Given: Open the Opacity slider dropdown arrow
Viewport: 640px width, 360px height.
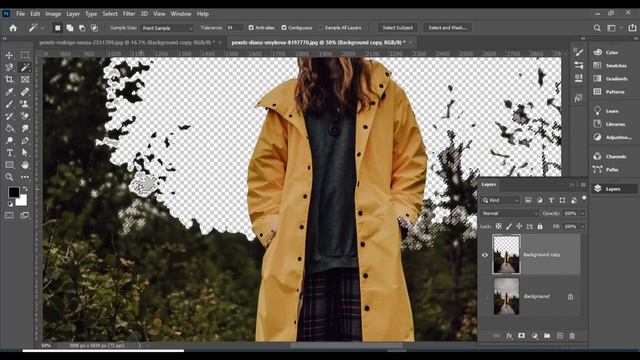Looking at the screenshot, I should 582,213.
